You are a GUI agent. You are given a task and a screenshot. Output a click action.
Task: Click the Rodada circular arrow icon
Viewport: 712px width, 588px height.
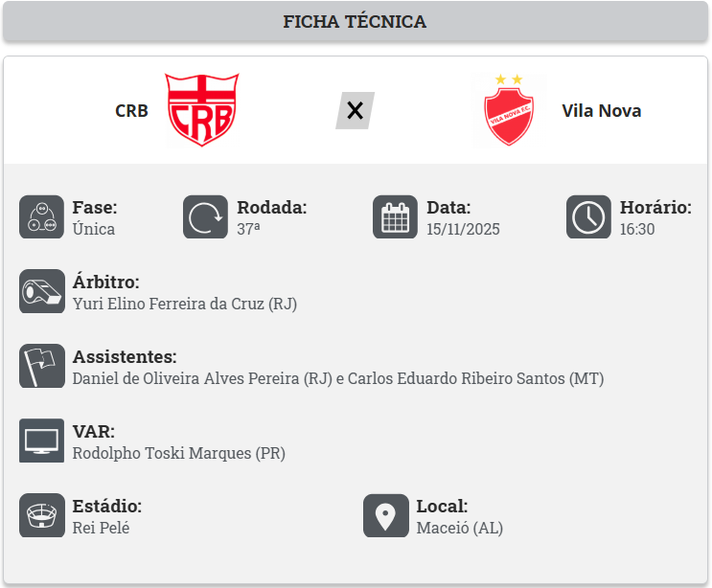205,217
